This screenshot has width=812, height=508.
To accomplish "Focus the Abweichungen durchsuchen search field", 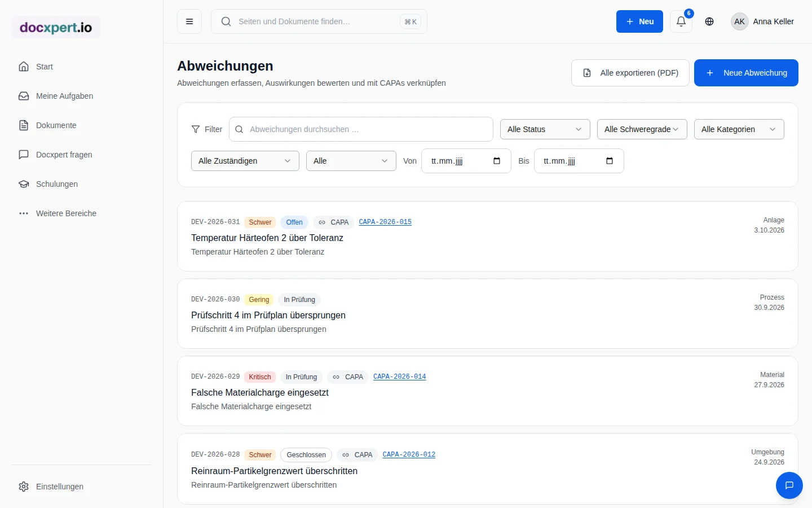I will 361,129.
